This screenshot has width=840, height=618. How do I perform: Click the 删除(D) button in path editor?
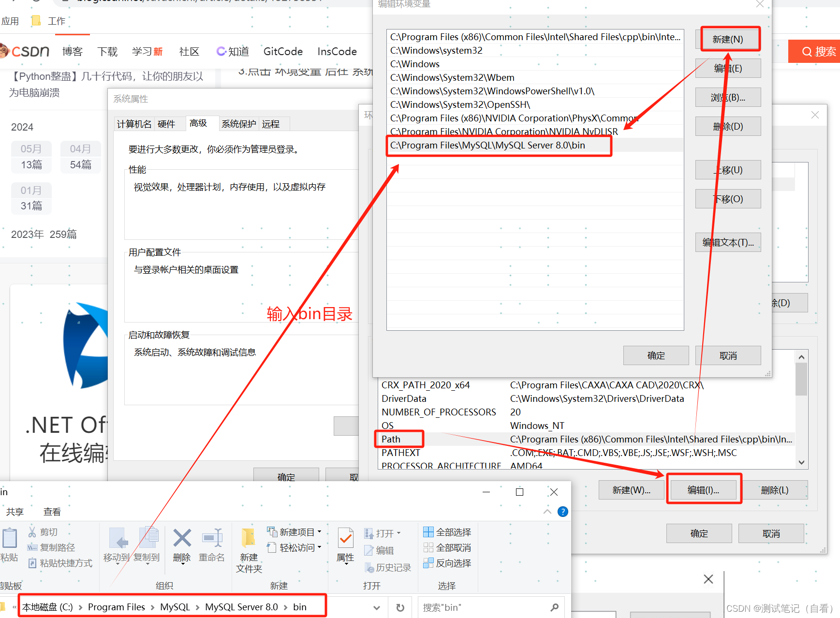click(728, 126)
